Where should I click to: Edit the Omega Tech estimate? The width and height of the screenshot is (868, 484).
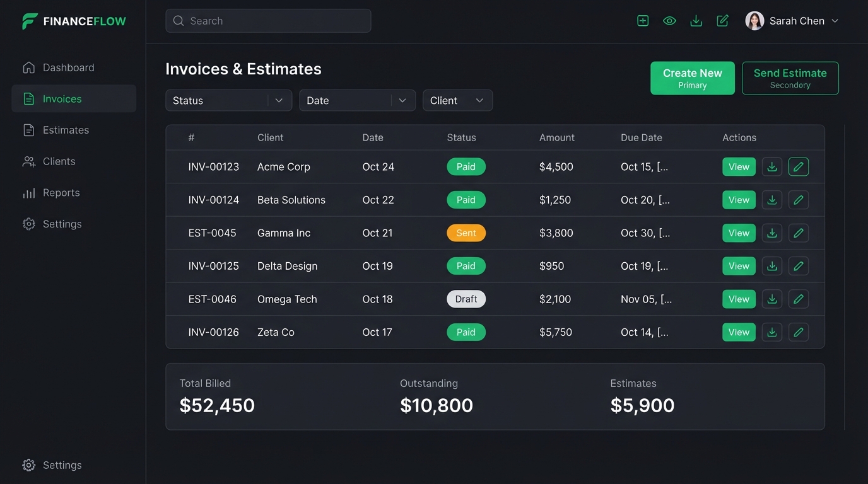tap(799, 299)
